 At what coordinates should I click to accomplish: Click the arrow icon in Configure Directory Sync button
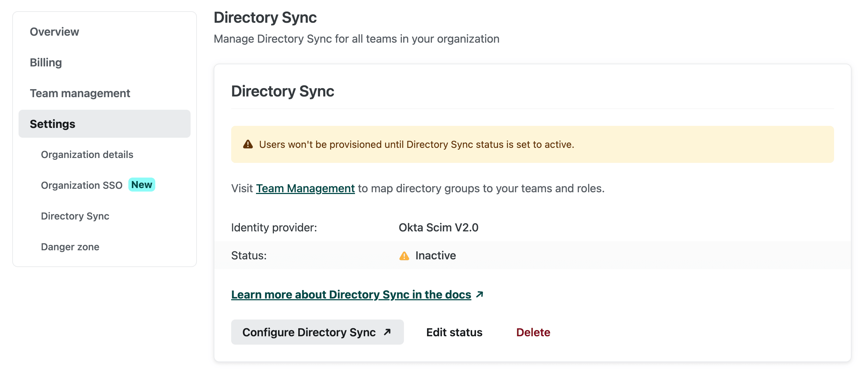coord(387,332)
